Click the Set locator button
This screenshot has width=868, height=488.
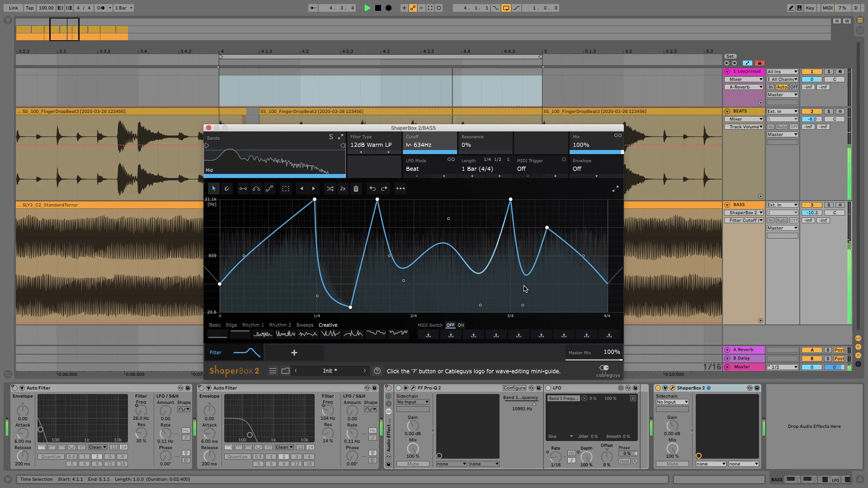pos(730,56)
